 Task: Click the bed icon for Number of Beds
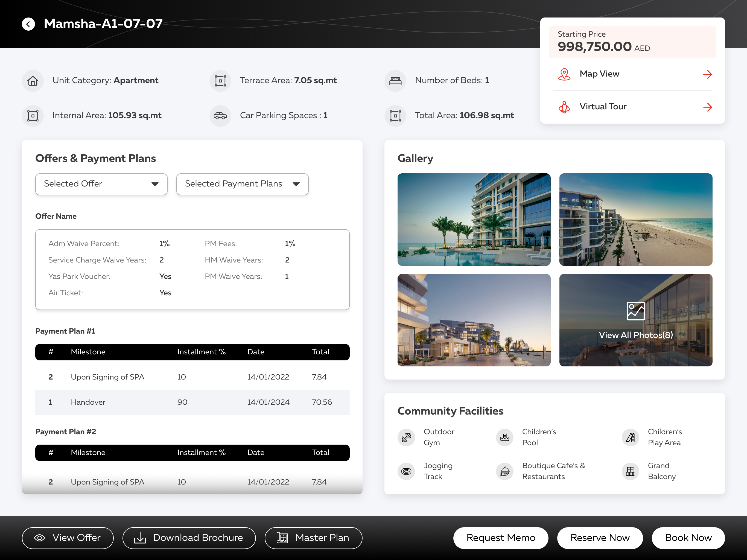click(x=395, y=81)
